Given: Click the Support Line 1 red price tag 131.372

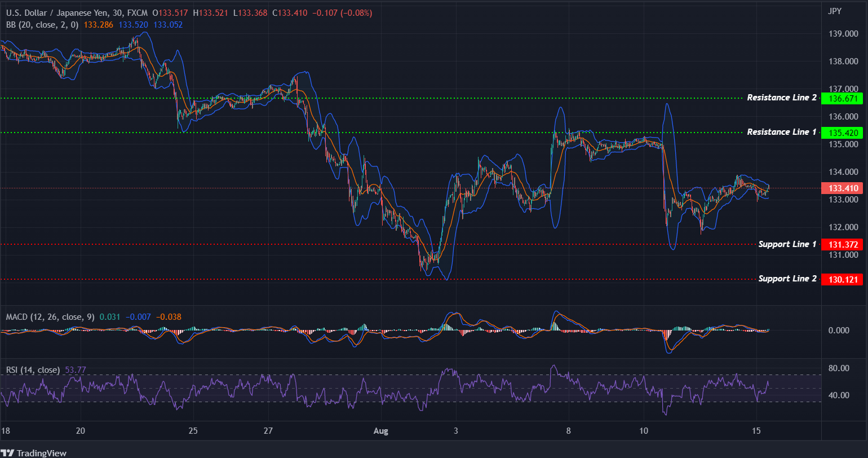Looking at the screenshot, I should tap(842, 244).
